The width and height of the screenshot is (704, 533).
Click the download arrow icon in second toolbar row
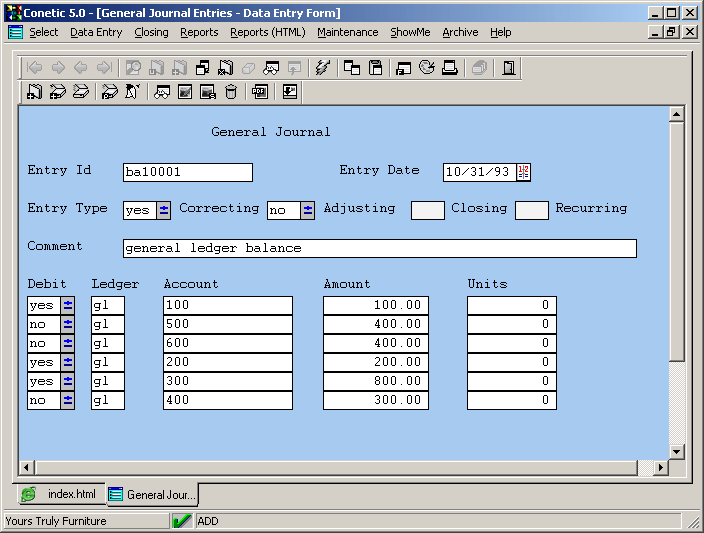290,92
